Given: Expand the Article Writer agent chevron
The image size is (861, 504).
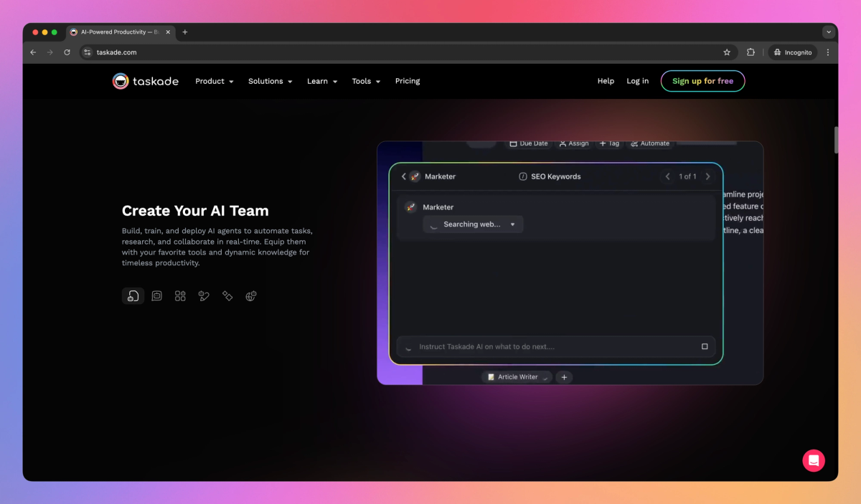Looking at the screenshot, I should click(546, 377).
